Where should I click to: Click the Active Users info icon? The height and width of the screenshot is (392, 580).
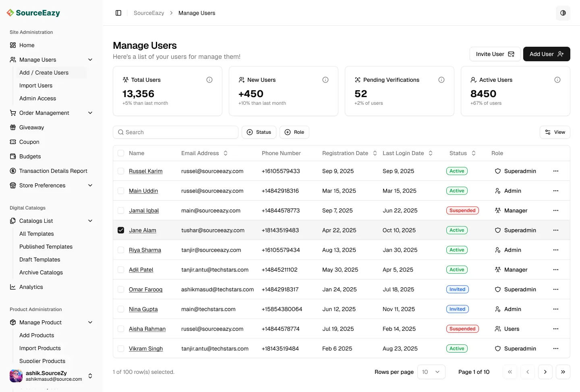(x=557, y=80)
